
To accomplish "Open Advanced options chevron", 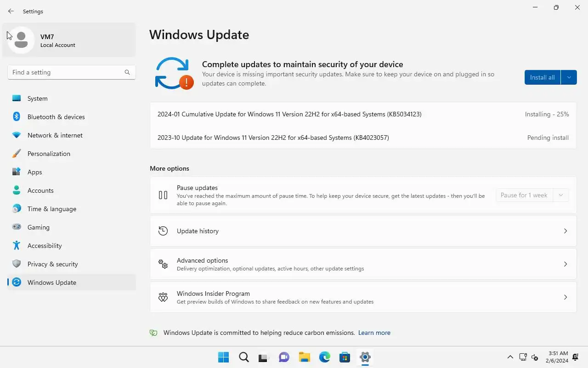I will (565, 264).
